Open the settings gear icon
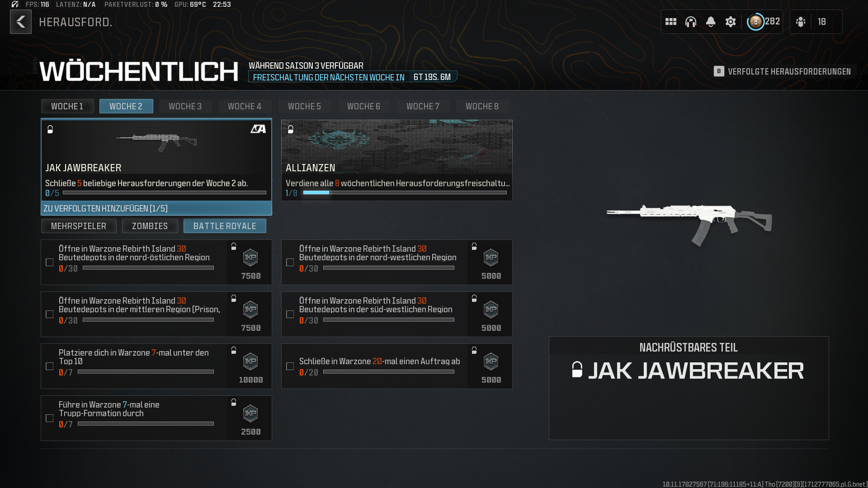Image resolution: width=868 pixels, height=488 pixels. [731, 22]
